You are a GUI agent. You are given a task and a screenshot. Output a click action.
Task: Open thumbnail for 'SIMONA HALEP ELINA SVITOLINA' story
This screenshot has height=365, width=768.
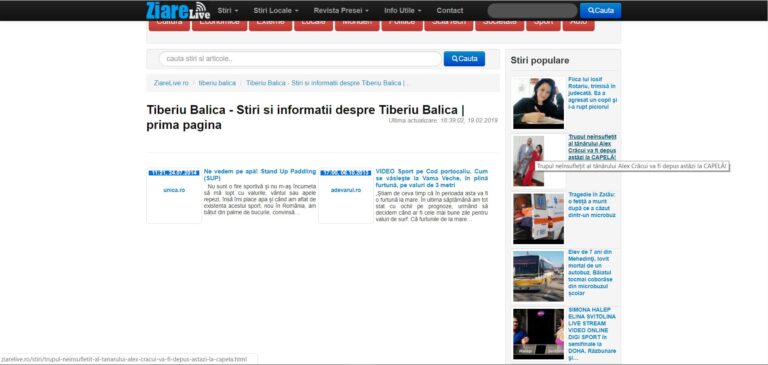pos(538,334)
